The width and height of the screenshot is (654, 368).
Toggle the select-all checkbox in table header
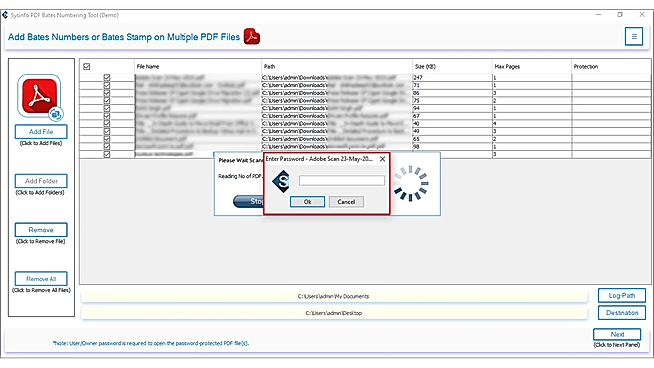tap(87, 66)
